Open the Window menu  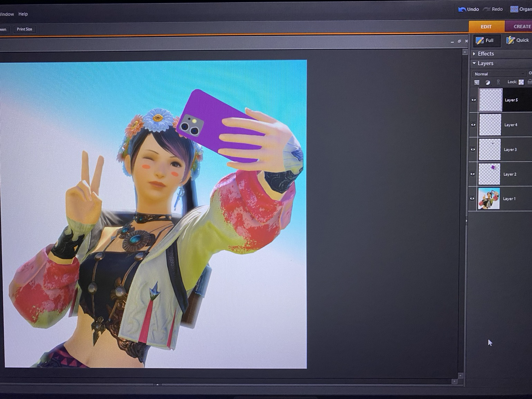coord(7,14)
